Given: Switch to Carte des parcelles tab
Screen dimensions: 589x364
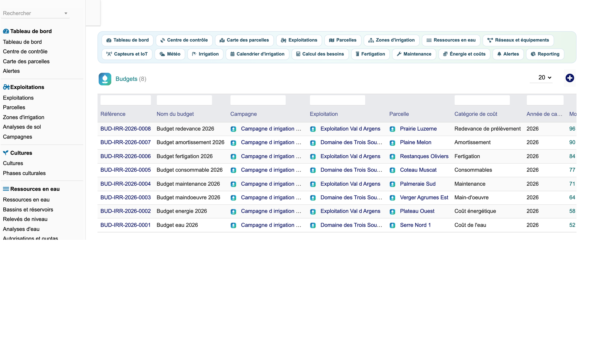Looking at the screenshot, I should [x=244, y=40].
